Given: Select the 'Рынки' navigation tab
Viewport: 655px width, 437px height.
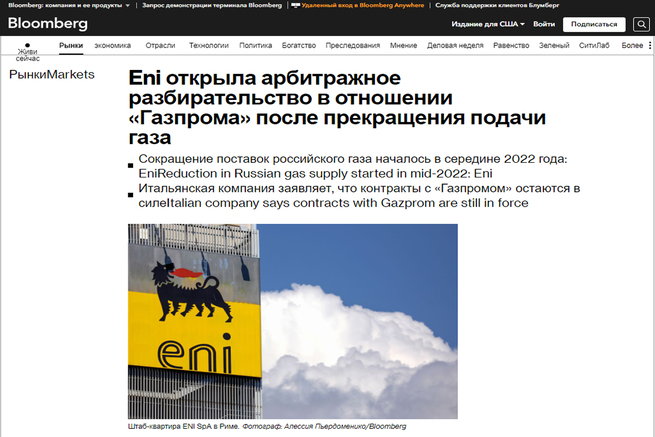Looking at the screenshot, I should click(x=71, y=46).
